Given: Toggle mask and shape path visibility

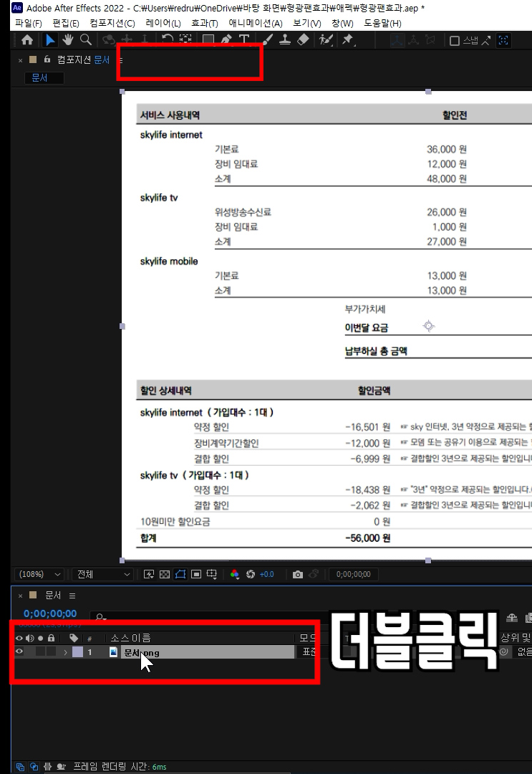Looking at the screenshot, I should pos(180,574).
